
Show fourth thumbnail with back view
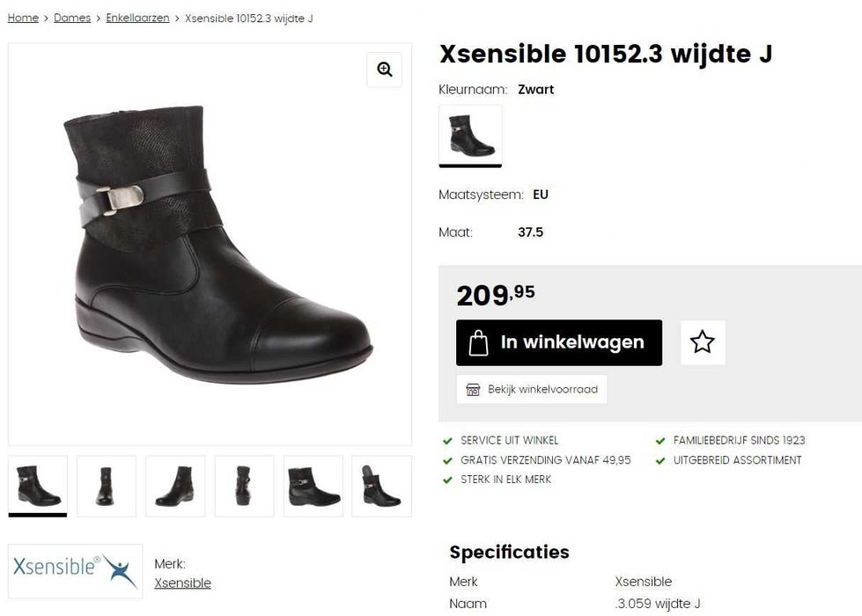244,486
